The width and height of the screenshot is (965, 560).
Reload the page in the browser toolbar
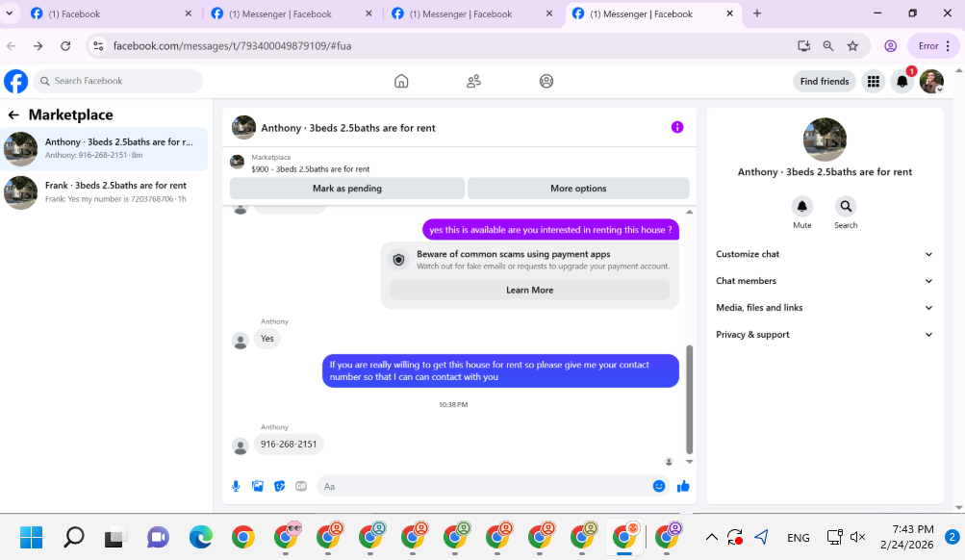(x=65, y=45)
